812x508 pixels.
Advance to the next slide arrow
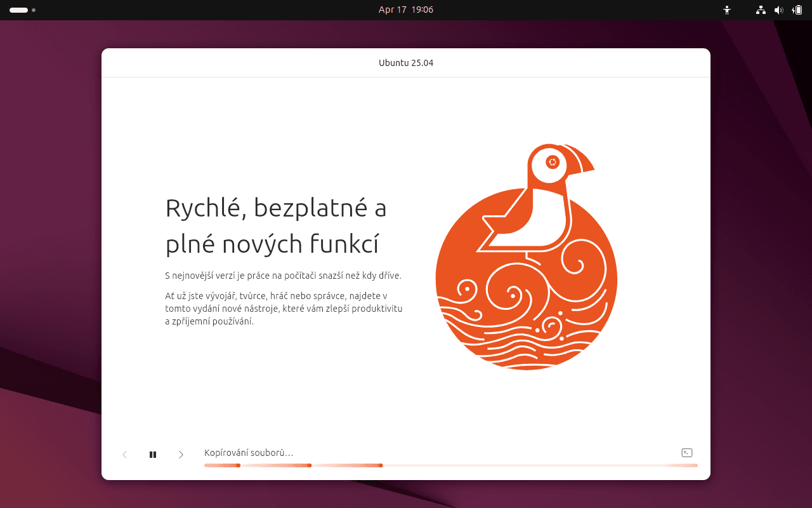click(181, 455)
